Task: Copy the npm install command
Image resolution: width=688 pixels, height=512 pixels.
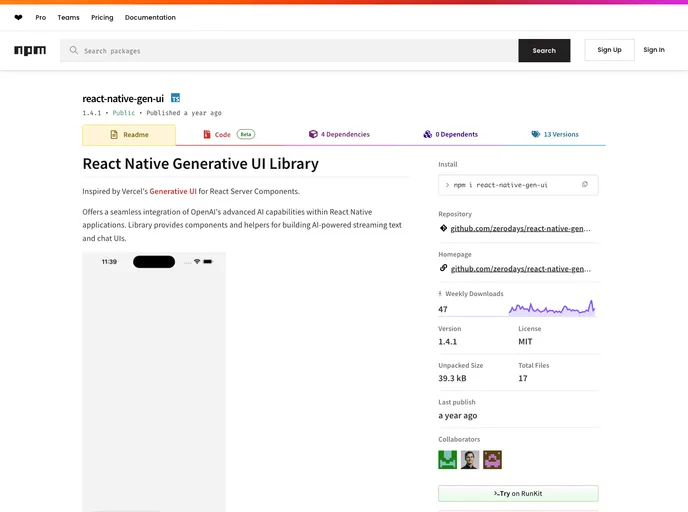Action: pyautogui.click(x=585, y=185)
